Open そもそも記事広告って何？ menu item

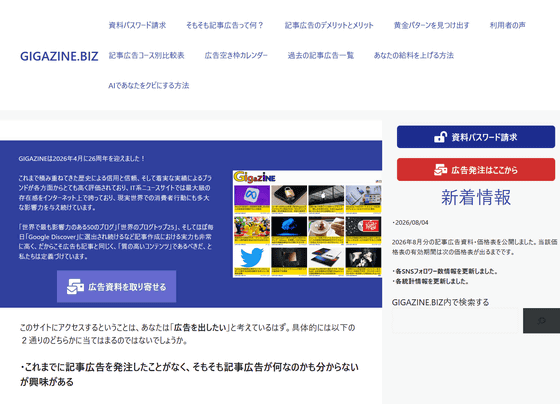point(225,25)
